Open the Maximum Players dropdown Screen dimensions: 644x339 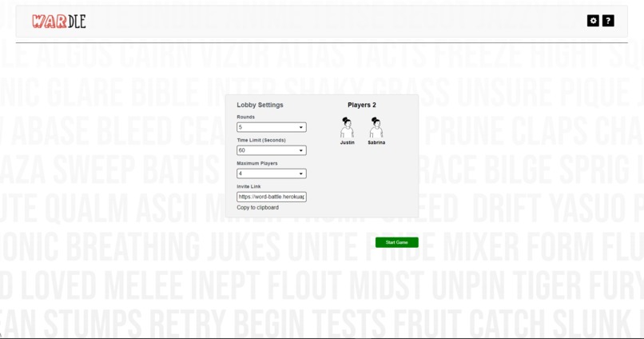coord(272,173)
